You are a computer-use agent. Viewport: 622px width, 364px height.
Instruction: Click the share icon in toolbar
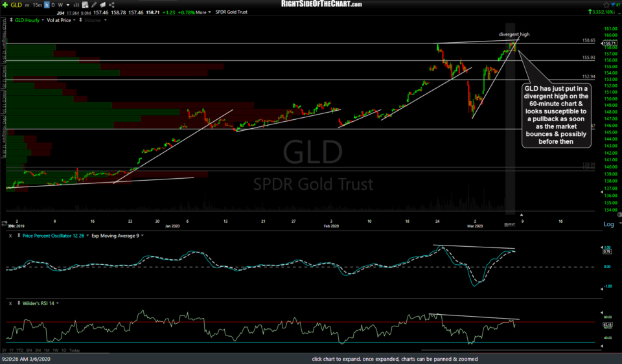tap(111, 5)
